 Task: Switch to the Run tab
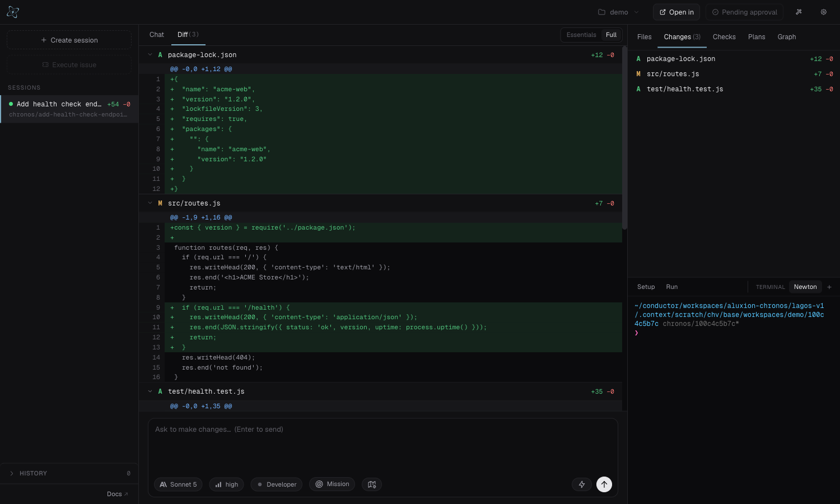(672, 287)
